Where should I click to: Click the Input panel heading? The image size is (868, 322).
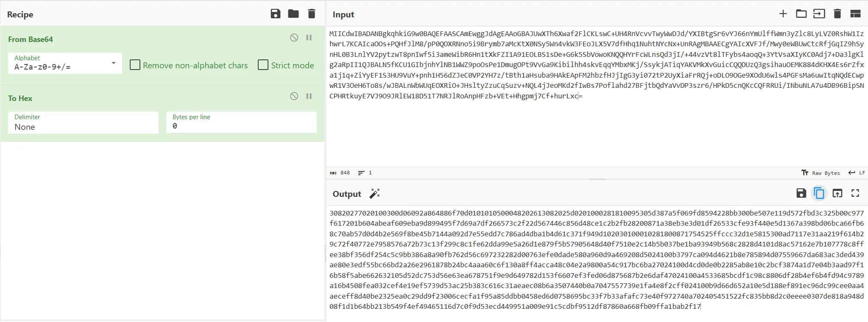[343, 14]
